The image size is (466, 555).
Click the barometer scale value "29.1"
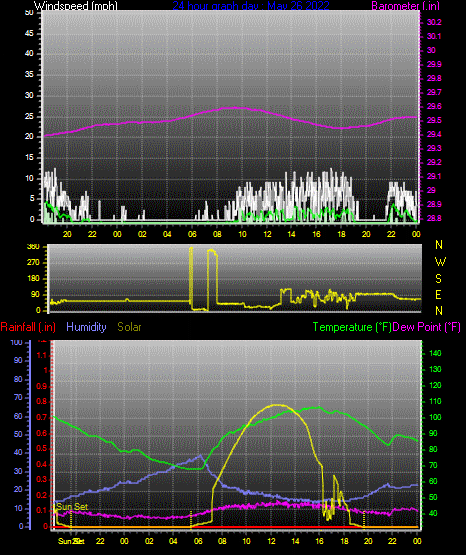coord(434,176)
